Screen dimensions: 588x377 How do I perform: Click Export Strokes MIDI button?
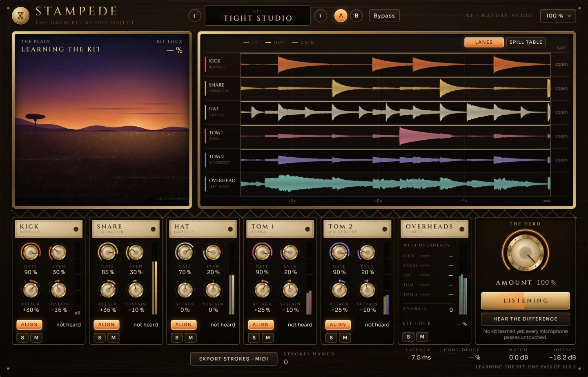point(234,359)
